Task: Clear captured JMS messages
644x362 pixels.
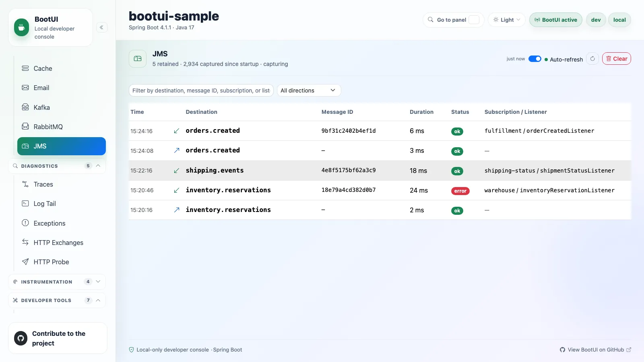Action: [x=616, y=59]
